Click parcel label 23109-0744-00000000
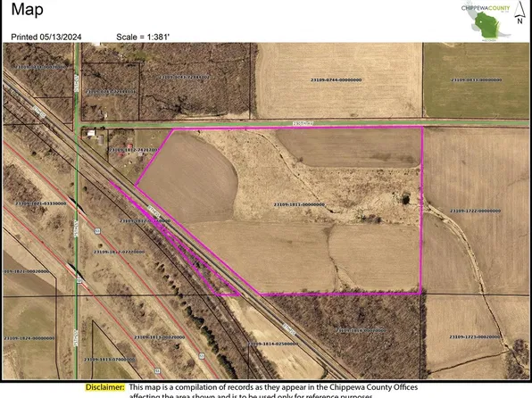532x398 pixels. coord(337,80)
